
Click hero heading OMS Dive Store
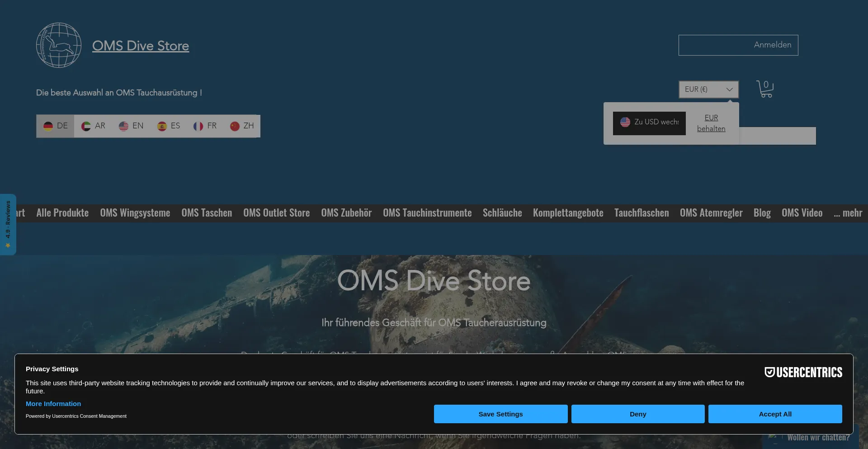coord(434,280)
